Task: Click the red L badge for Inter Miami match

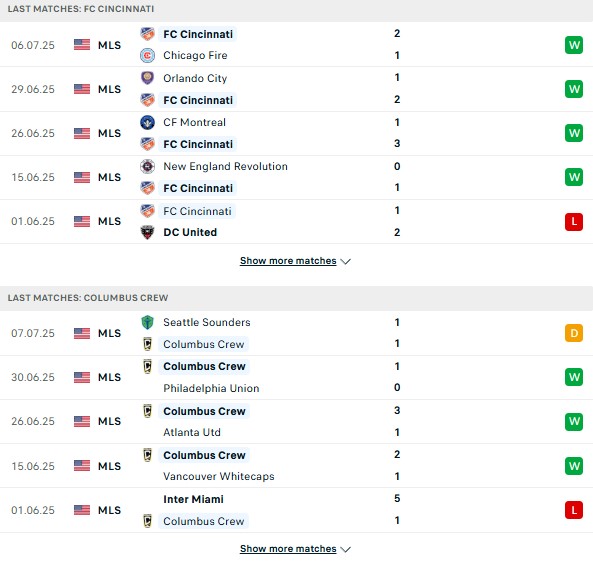Action: (x=574, y=510)
